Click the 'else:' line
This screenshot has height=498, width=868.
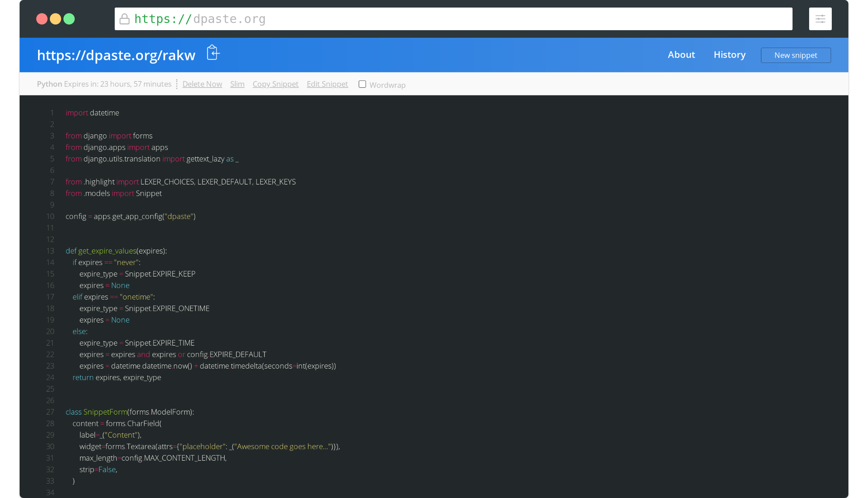[x=80, y=332]
